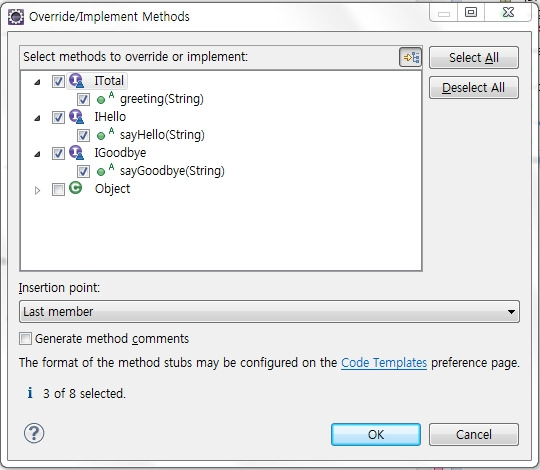Expand the Object tree node

[x=37, y=190]
